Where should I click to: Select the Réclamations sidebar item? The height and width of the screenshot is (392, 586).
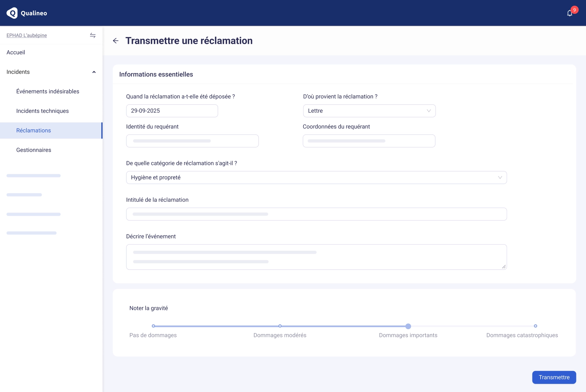point(33,130)
